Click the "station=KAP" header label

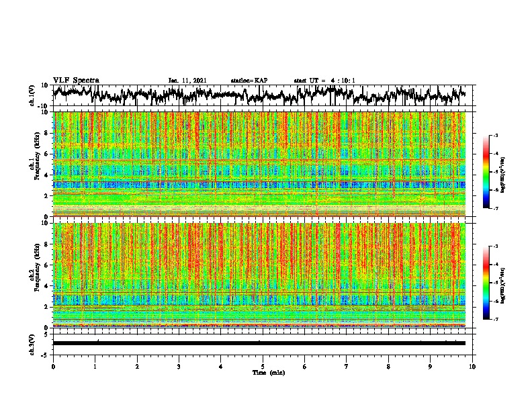click(249, 81)
